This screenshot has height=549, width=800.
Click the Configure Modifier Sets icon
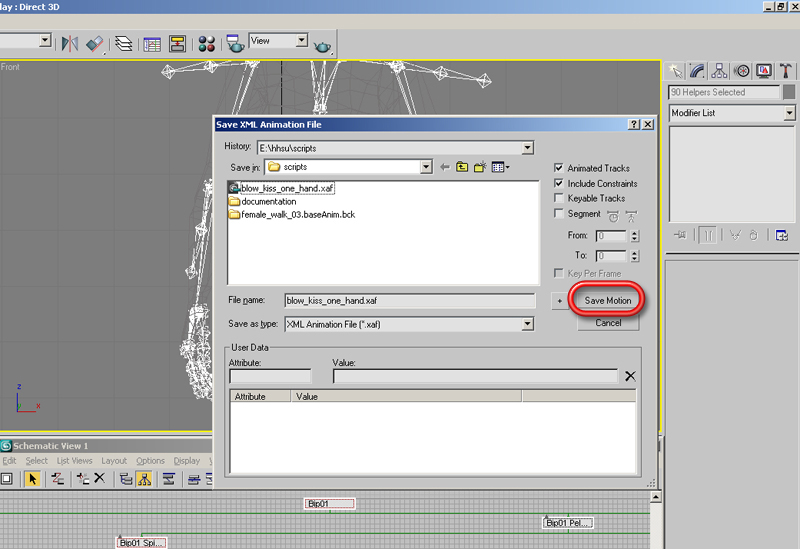point(782,235)
